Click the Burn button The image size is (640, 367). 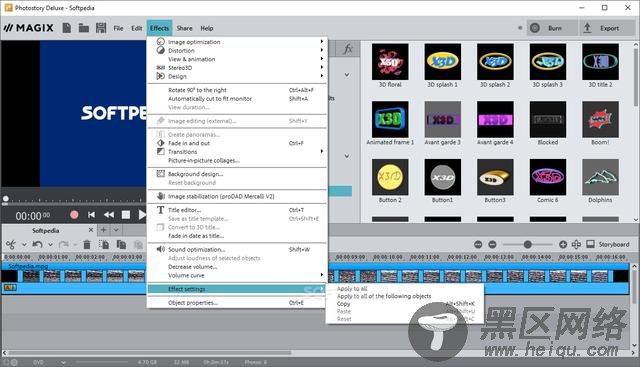click(552, 28)
